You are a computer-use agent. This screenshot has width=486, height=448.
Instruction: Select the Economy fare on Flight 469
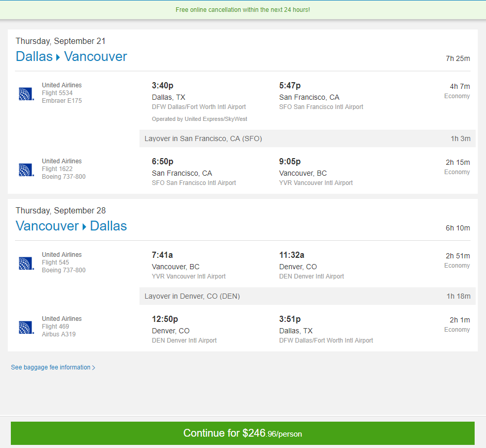click(x=457, y=329)
